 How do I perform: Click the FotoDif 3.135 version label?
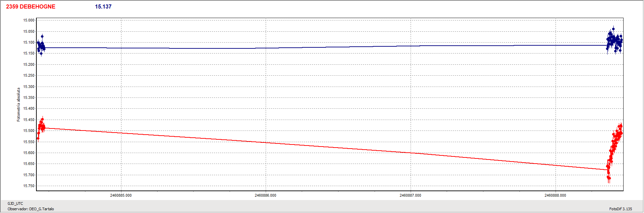[x=621, y=209]
